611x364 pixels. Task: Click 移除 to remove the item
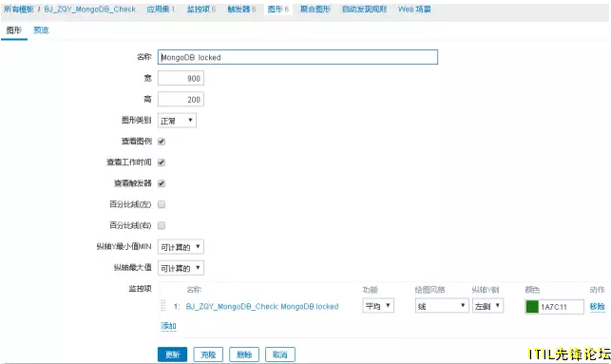[597, 307]
